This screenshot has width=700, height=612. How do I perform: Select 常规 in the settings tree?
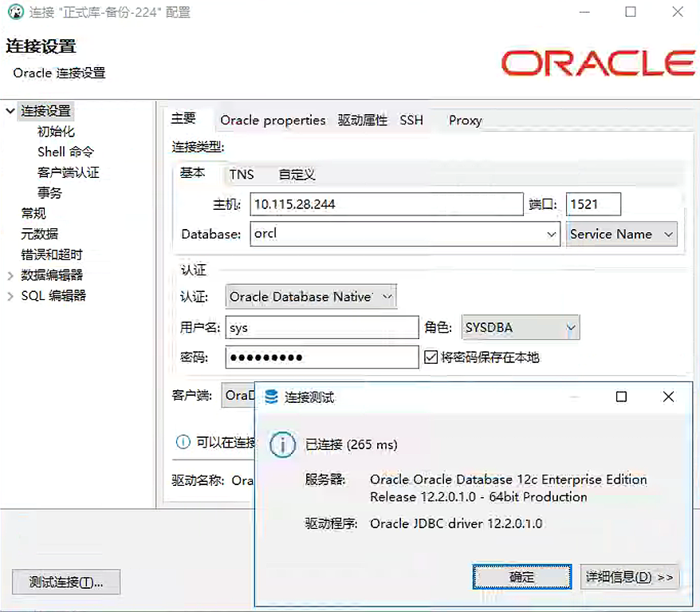tap(33, 214)
